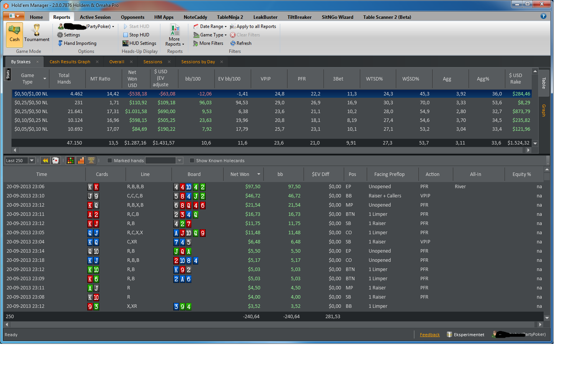Open TableNinja 2 tab
Screen dimensions: 588x368
[230, 17]
